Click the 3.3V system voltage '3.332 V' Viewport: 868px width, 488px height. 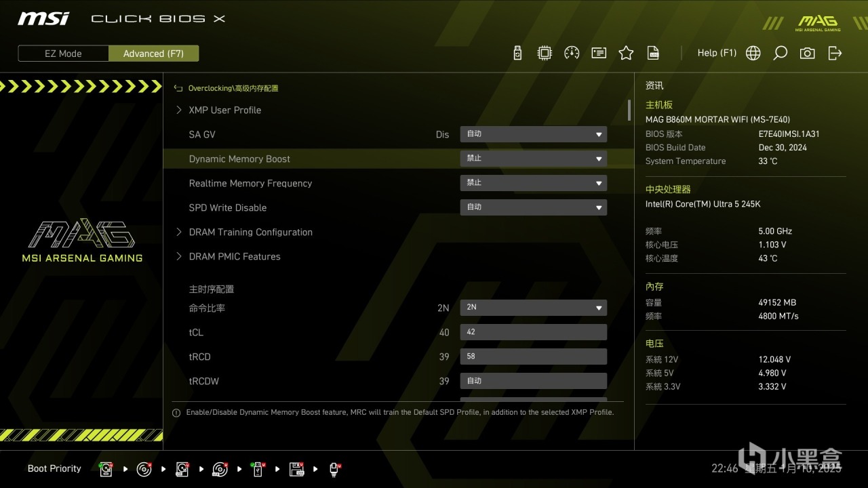point(772,387)
